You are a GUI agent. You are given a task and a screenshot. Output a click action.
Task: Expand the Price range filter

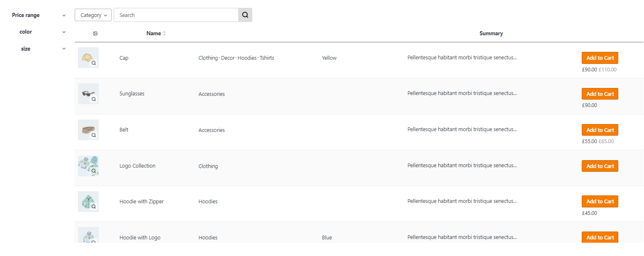(x=39, y=15)
